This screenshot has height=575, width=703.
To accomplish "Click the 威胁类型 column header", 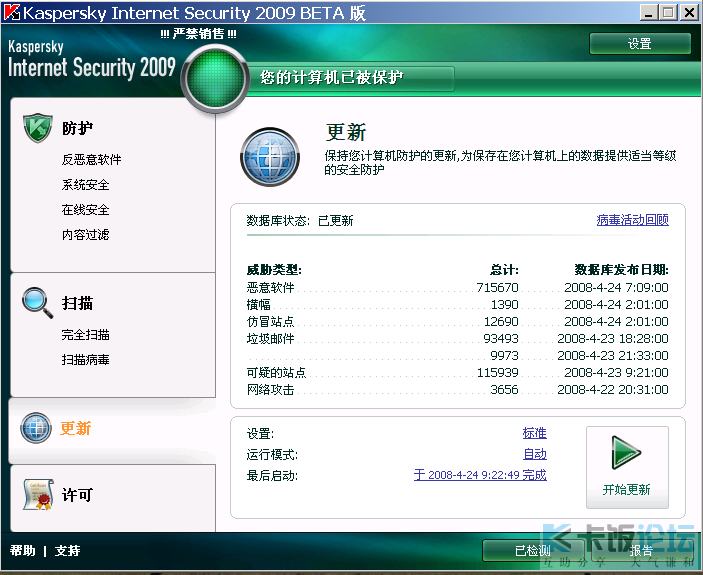I will tap(274, 270).
